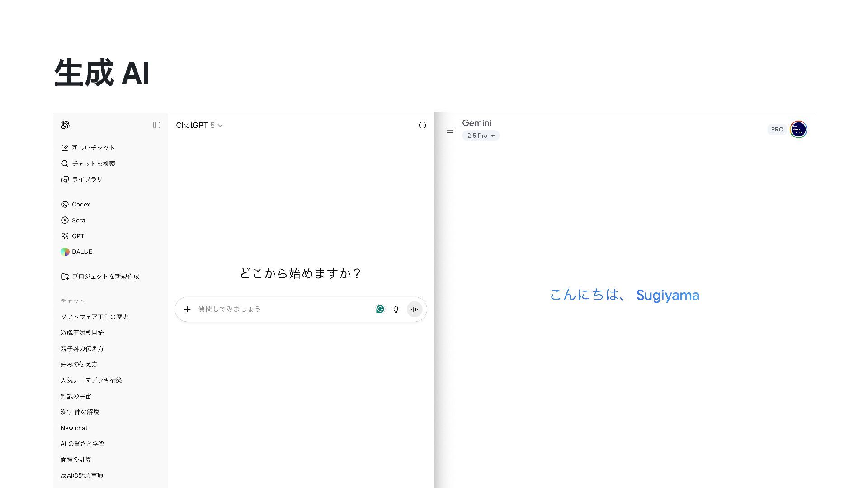Open chat 遊戯王対戦開始
This screenshot has width=868, height=488.
pyautogui.click(x=82, y=333)
